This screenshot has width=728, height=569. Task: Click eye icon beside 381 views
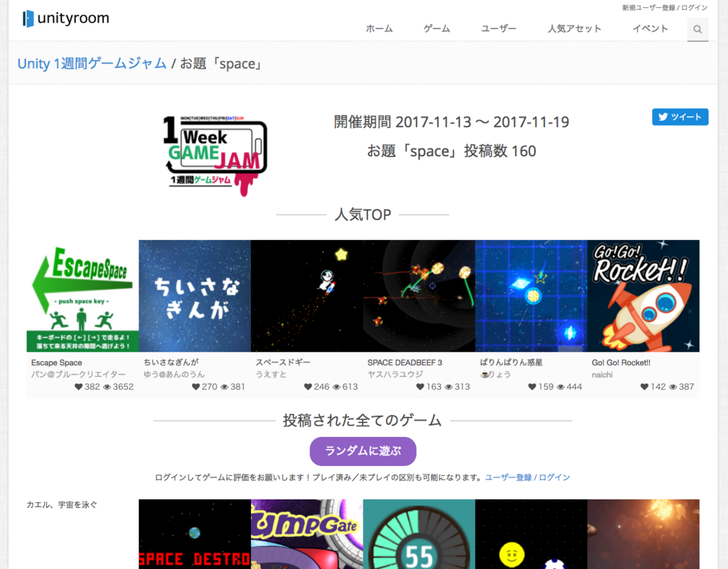click(x=224, y=386)
